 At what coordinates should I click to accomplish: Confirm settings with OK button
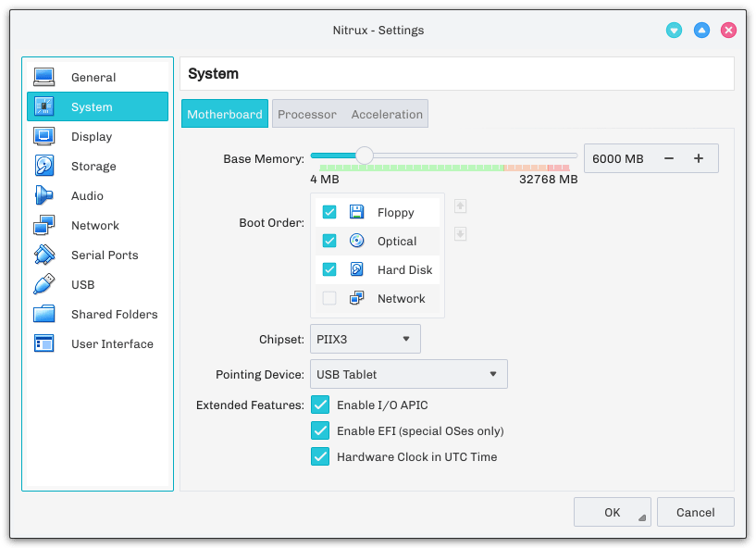pyautogui.click(x=613, y=512)
